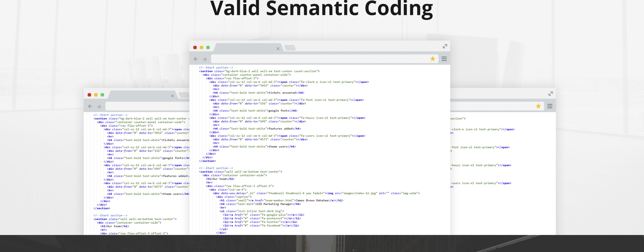Image resolution: width=644 pixels, height=252 pixels.
Task: Click "row flow-offset-3 offset-2" line in center window
Action: (240, 186)
